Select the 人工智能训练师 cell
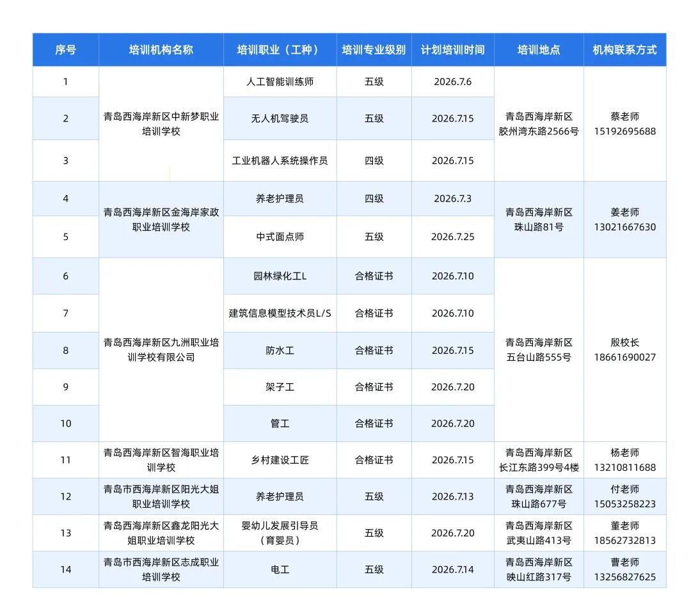The image size is (691, 616). (x=280, y=81)
